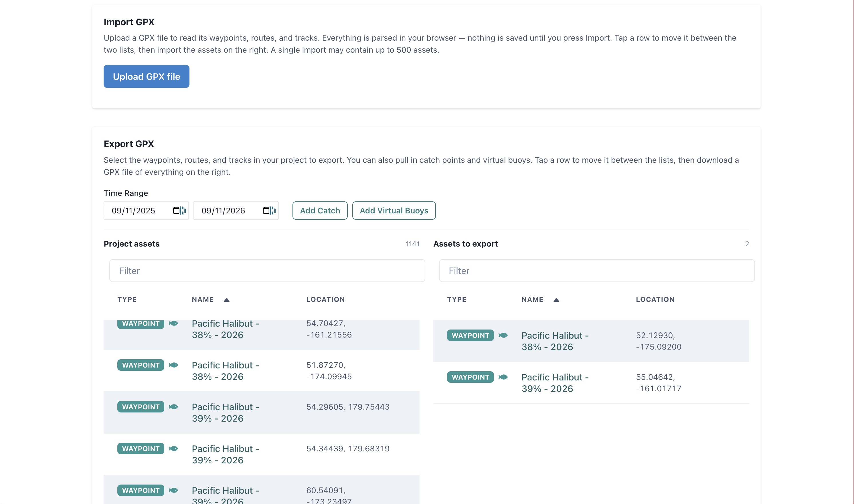This screenshot has height=504, width=854.
Task: Click fish icon in row 54.29605, 179.75443
Action: point(173,407)
